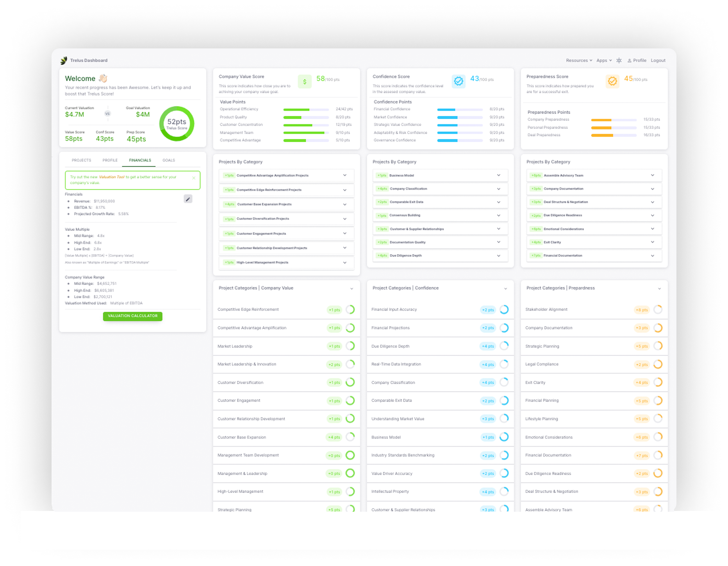
Task: Open the Financial Projections category row
Action: click(x=440, y=328)
